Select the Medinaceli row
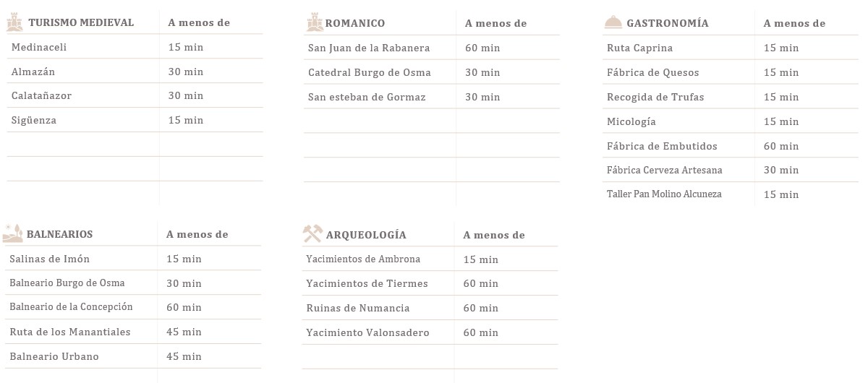The image size is (868, 383). click(135, 47)
